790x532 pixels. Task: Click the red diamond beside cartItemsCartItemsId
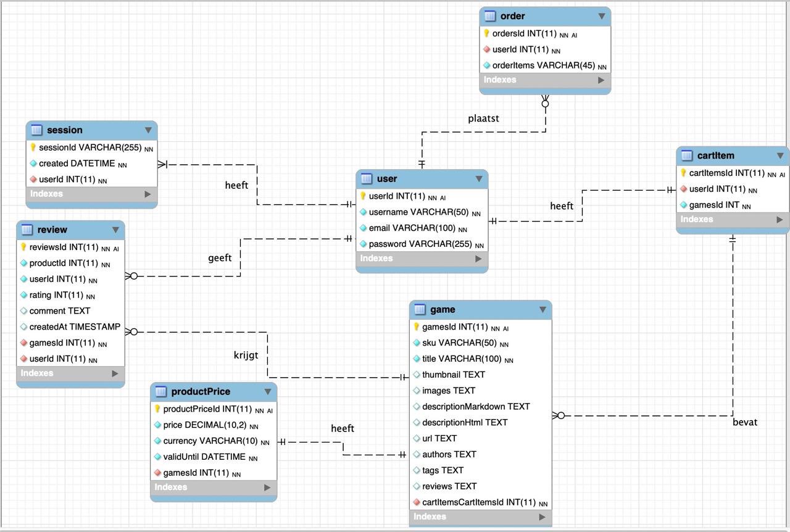tap(417, 502)
